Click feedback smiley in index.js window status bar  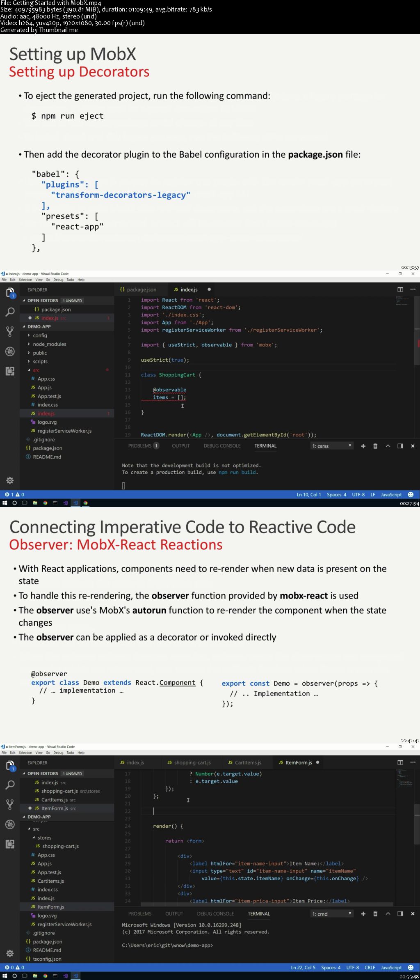411,495
